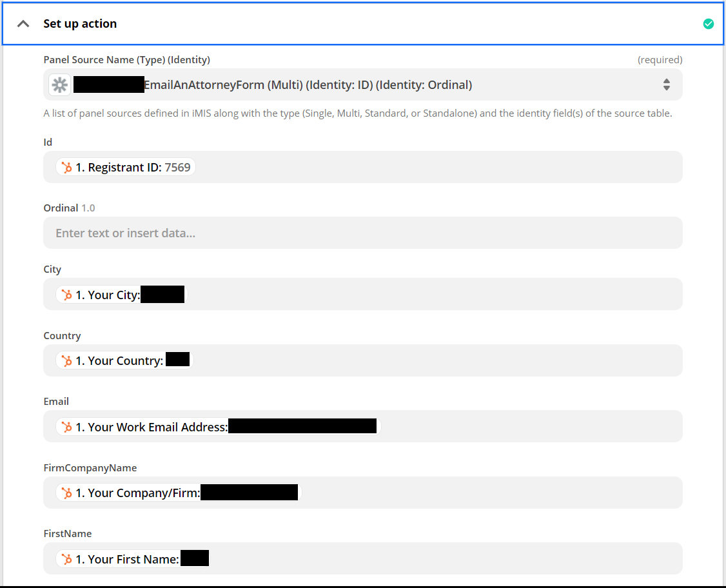Open Panel Source Name dropdown arrows

click(x=666, y=84)
